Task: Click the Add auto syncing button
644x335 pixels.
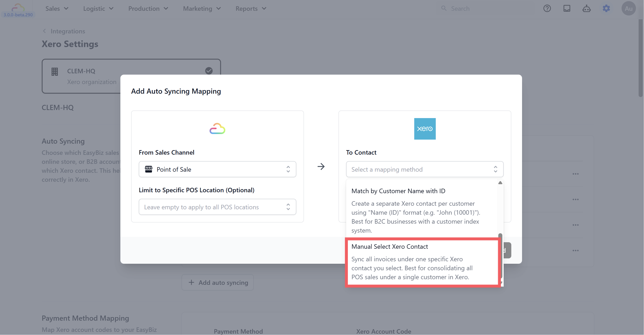Action: 217,283
